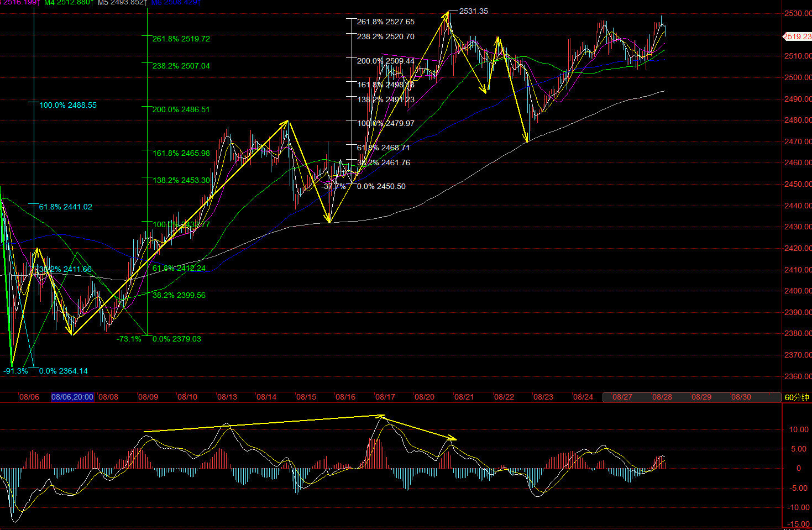Select white Fibonacci label 238.2% 2520.70
The height and width of the screenshot is (530, 812).
(385, 36)
